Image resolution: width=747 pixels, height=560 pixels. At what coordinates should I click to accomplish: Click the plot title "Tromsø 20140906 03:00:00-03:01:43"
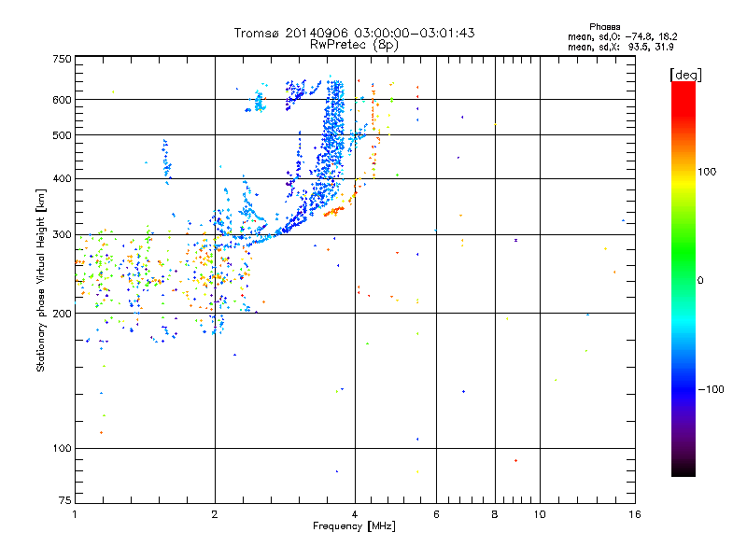[354, 33]
